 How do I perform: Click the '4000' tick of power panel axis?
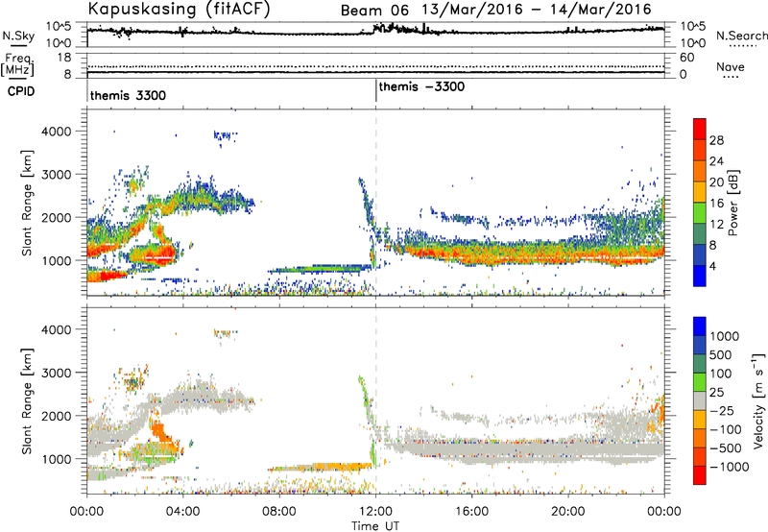point(57,132)
